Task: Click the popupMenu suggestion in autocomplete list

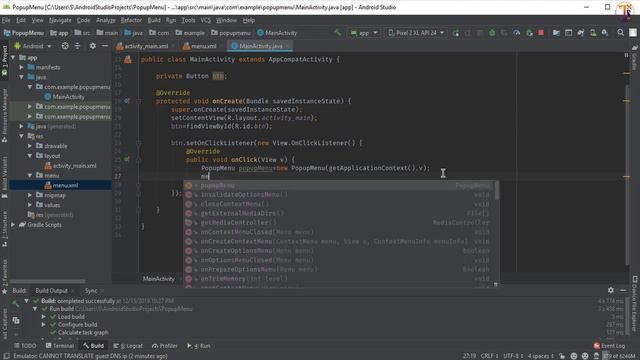Action: (340, 185)
